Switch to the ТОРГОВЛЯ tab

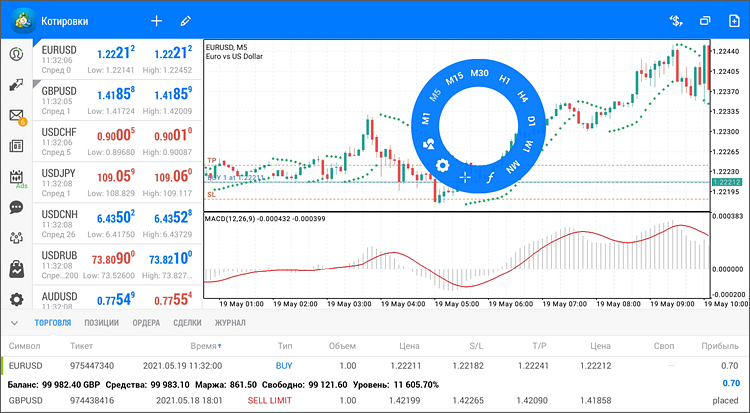[53, 323]
